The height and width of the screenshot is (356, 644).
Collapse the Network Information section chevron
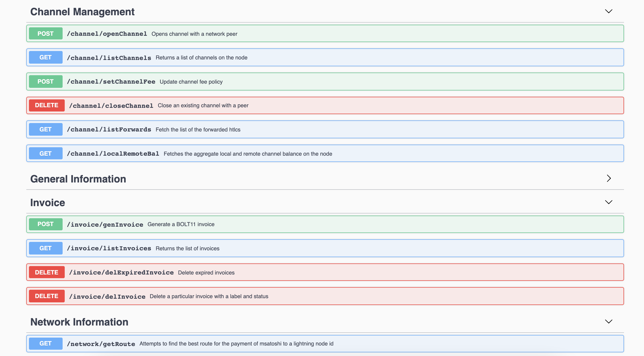pyautogui.click(x=608, y=322)
